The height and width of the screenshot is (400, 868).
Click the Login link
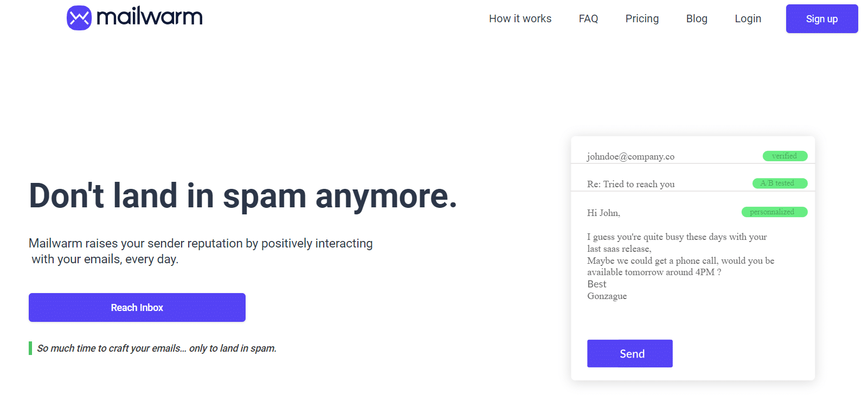point(748,19)
